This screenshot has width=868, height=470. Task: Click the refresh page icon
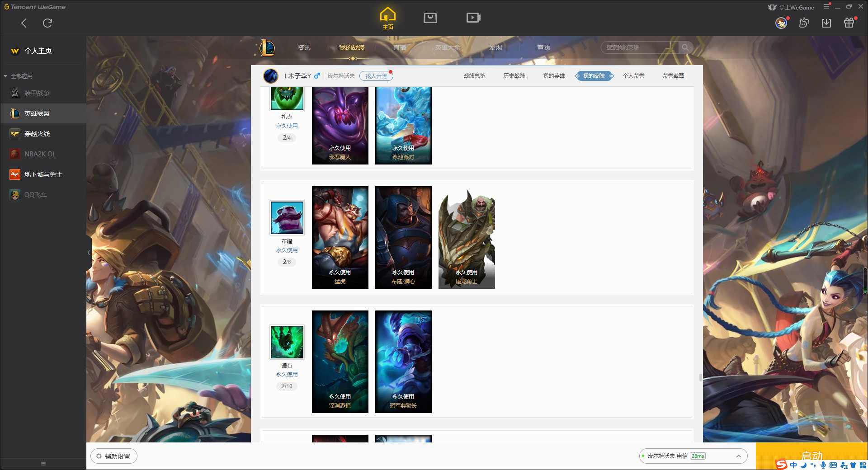[x=47, y=23]
